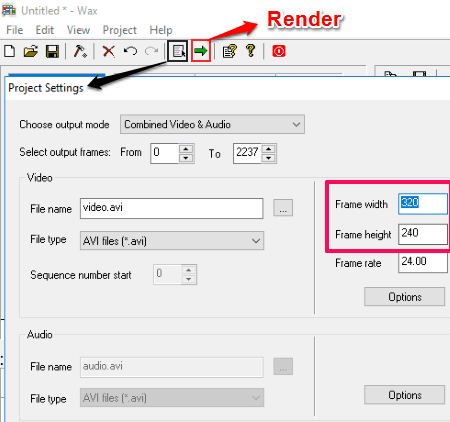This screenshot has height=422, width=450.
Task: Open the Help menu
Action: [161, 30]
